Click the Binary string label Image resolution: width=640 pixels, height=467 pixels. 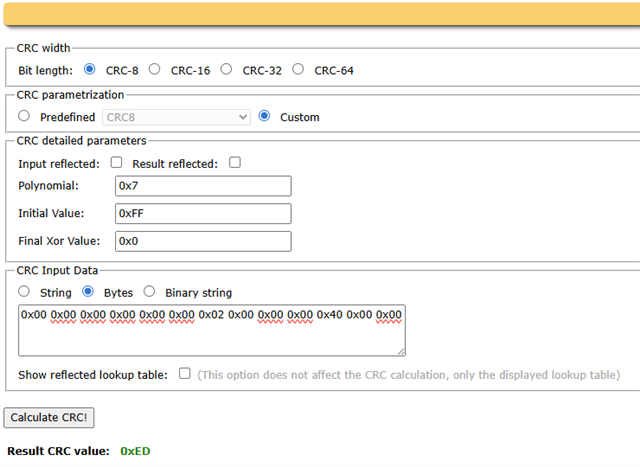tap(198, 293)
